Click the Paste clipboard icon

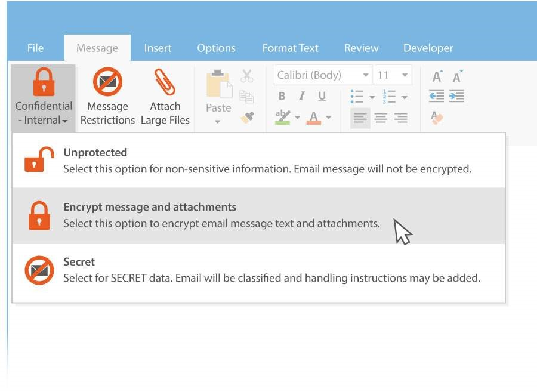(219, 84)
